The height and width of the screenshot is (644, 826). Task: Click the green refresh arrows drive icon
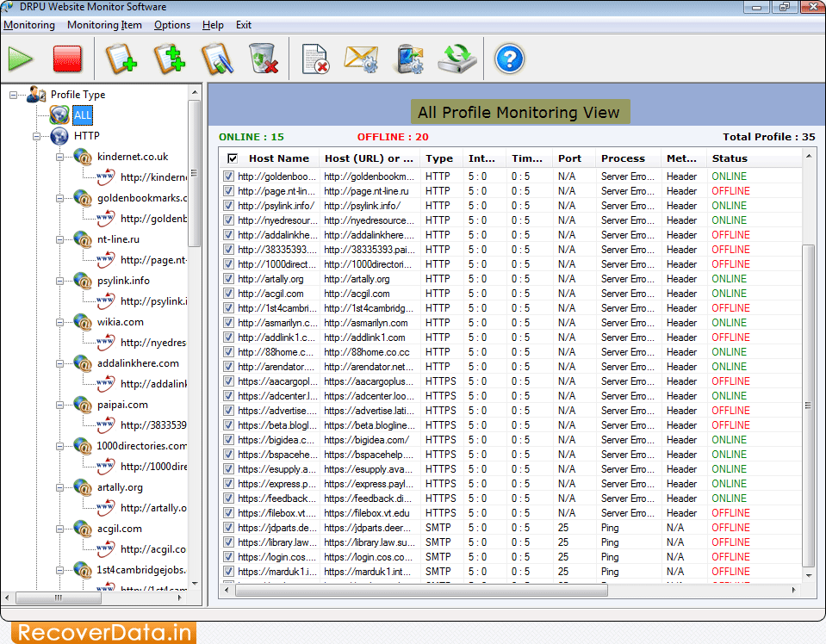click(456, 59)
